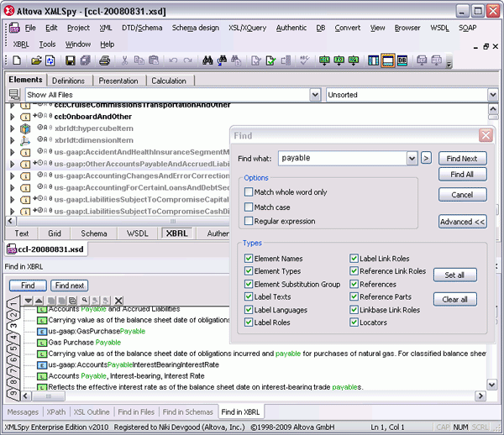Switch to the Calculation tab
Screen dimensions: 504x435
point(169,81)
